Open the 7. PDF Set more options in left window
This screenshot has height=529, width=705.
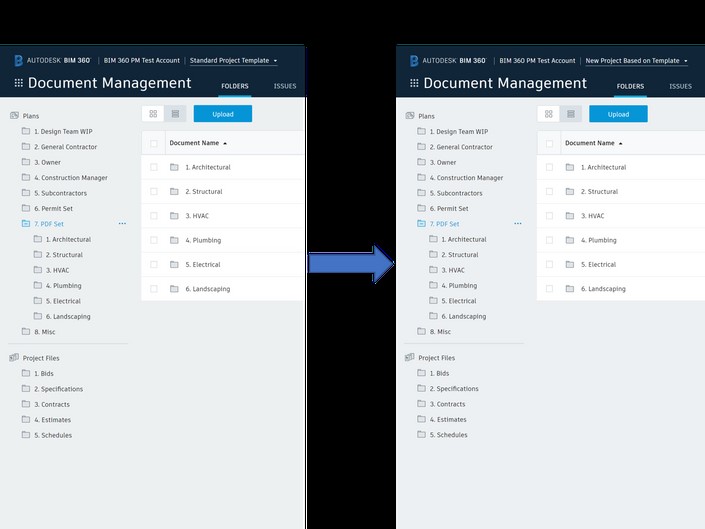point(122,223)
